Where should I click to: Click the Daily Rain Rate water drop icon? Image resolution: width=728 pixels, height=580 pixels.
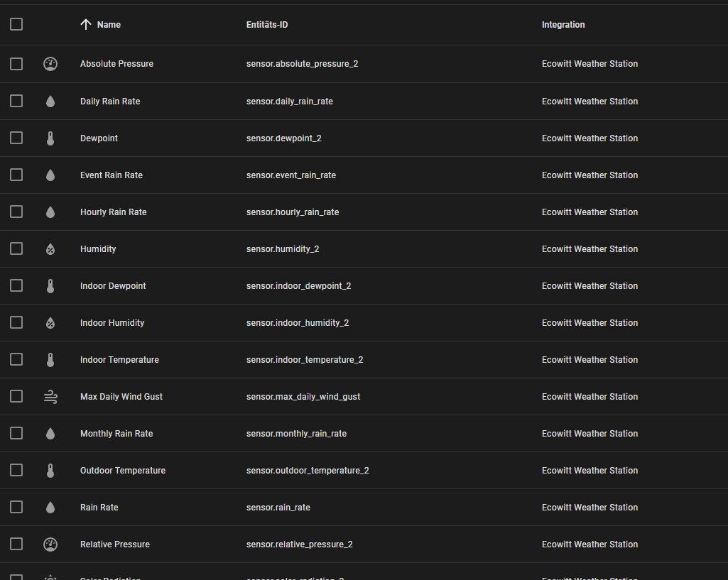click(x=50, y=101)
